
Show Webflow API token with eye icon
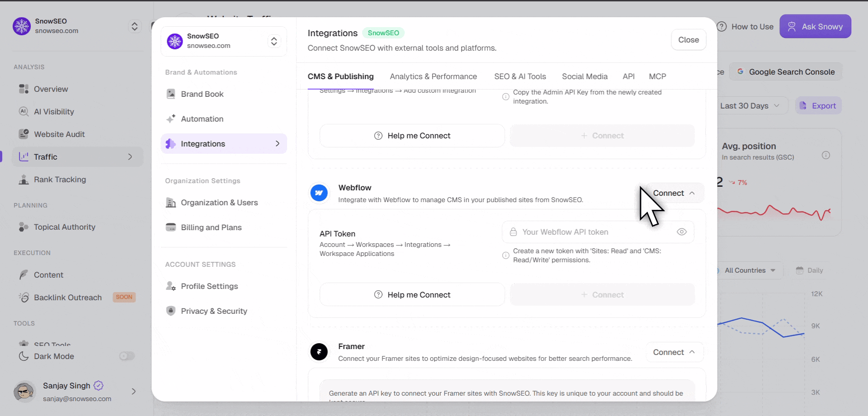click(x=682, y=232)
